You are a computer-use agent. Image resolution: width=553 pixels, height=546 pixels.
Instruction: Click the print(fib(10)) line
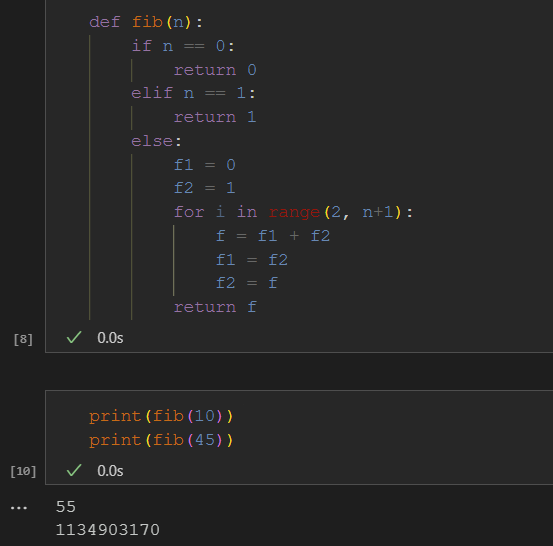pyautogui.click(x=161, y=416)
